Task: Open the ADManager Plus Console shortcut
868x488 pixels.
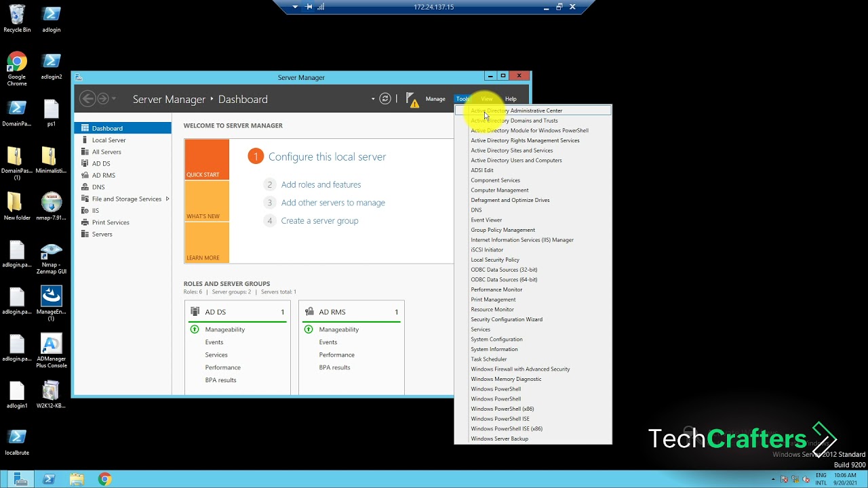Action: click(52, 350)
